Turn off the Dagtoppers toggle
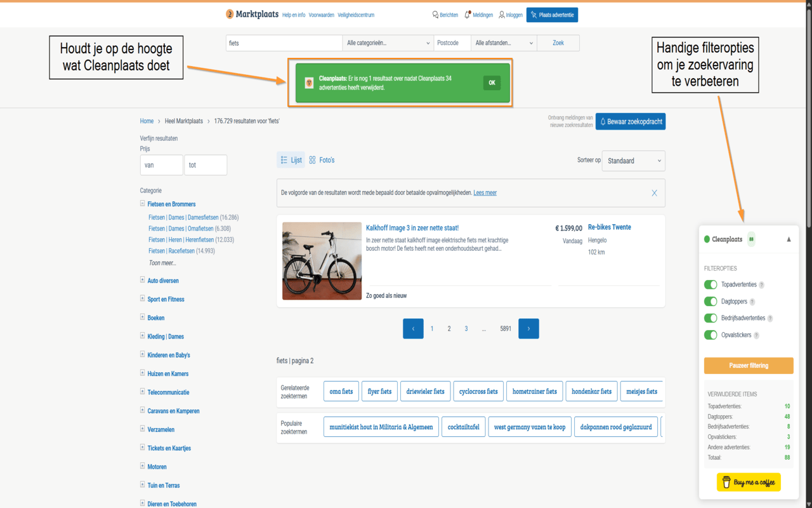The height and width of the screenshot is (508, 812). (x=710, y=301)
